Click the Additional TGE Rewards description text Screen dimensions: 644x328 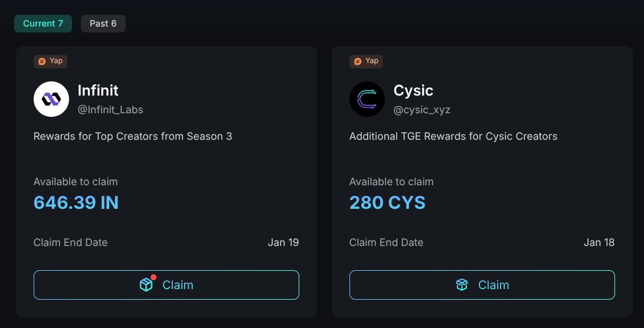click(453, 136)
